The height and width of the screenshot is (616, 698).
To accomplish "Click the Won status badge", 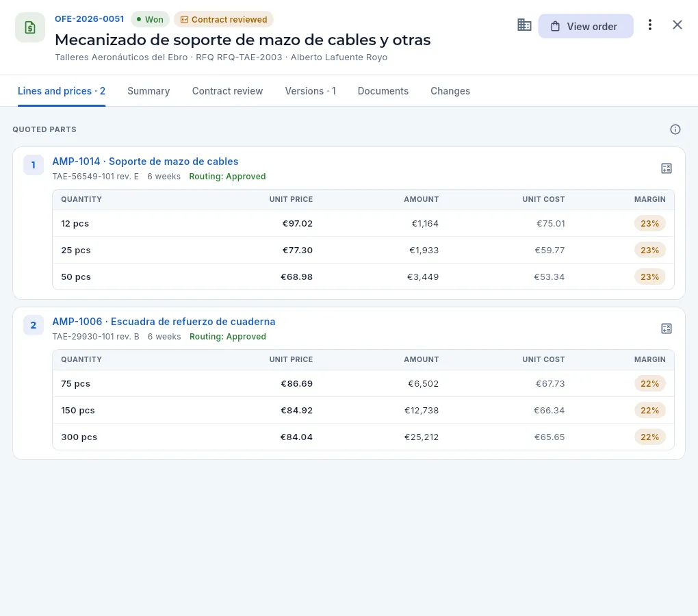I will 150,20.
